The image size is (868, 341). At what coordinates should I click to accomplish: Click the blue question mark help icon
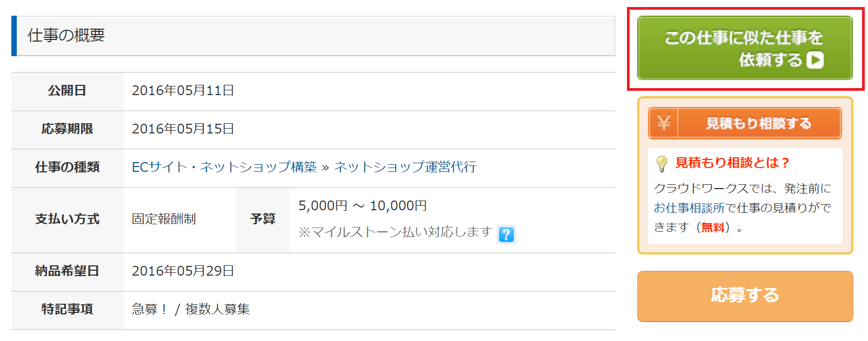pyautogui.click(x=506, y=235)
